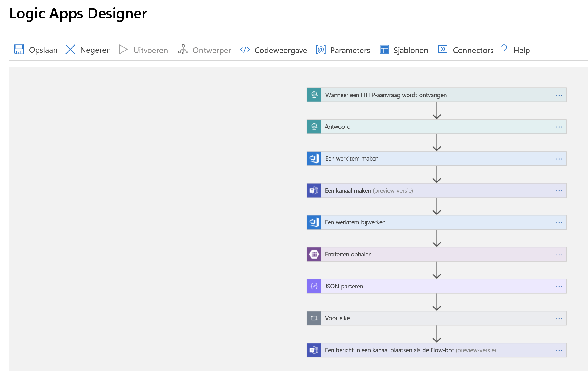Click the 'Voor elke' loop icon
The width and height of the screenshot is (588, 371).
click(314, 318)
